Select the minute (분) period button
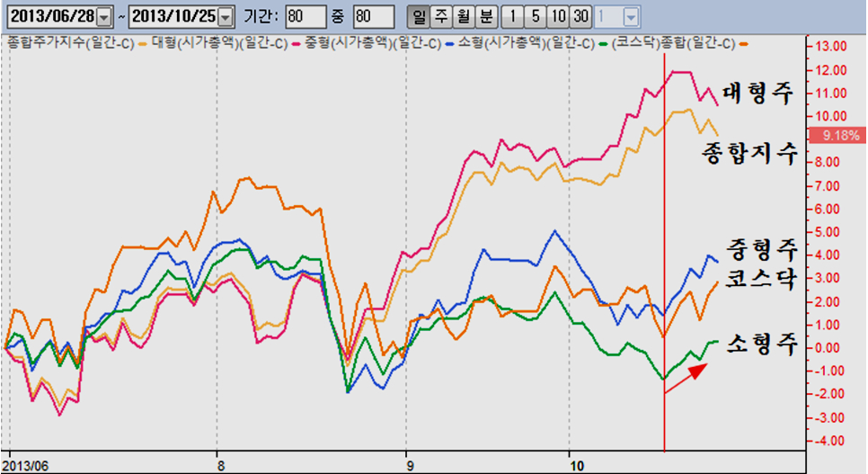 pyautogui.click(x=484, y=16)
